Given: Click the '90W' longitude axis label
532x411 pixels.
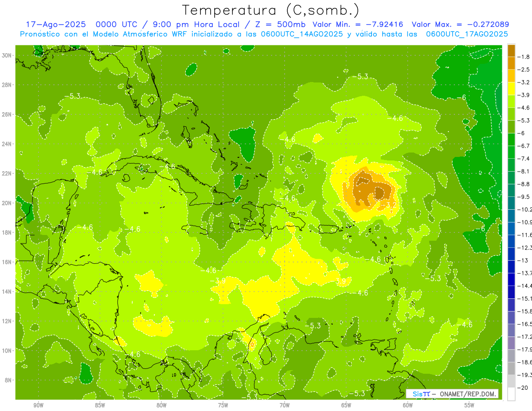Looking at the screenshot, I should [38, 405].
